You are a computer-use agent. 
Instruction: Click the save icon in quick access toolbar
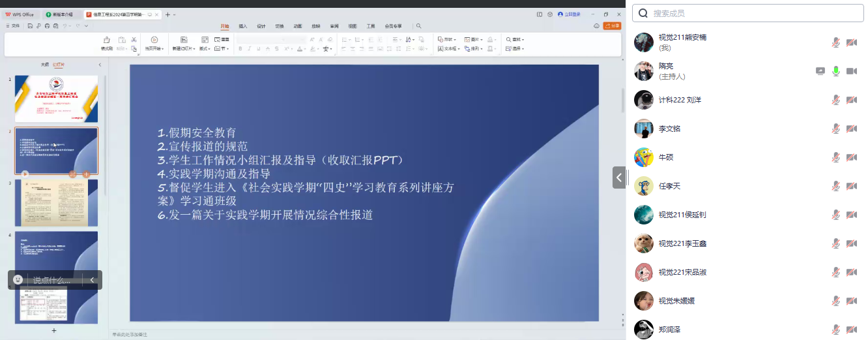pyautogui.click(x=30, y=26)
